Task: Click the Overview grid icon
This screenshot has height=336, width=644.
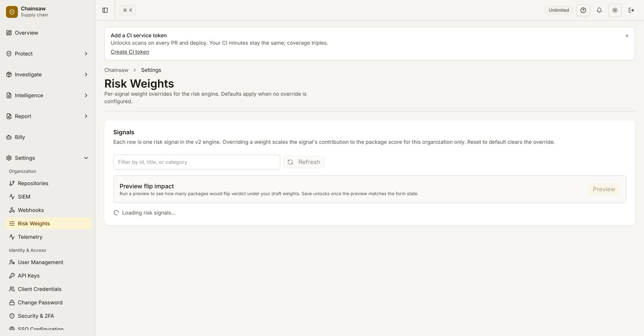Action: tap(9, 33)
